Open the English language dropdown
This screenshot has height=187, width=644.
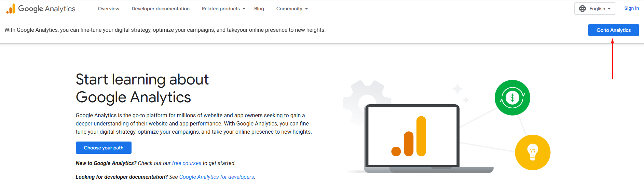point(595,9)
